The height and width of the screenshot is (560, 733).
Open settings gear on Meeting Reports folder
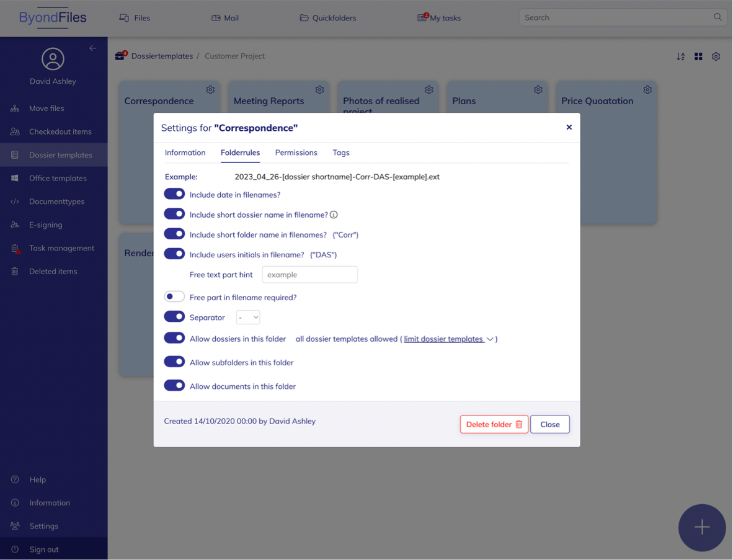coord(319,90)
